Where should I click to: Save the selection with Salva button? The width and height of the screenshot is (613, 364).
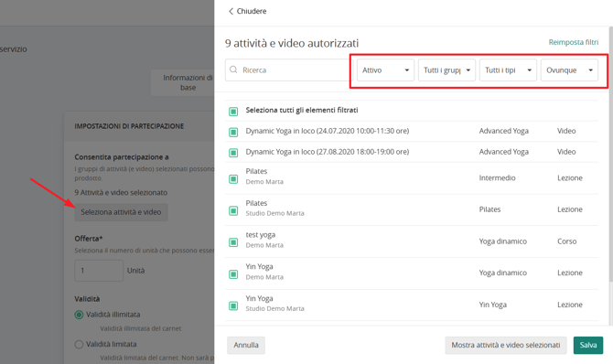588,345
